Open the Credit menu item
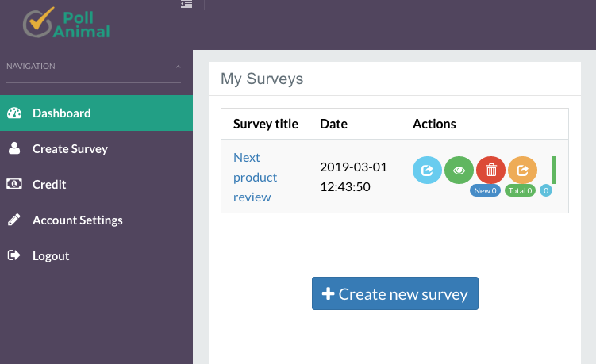Screen dimensions: 596x364 pyautogui.click(x=49, y=184)
